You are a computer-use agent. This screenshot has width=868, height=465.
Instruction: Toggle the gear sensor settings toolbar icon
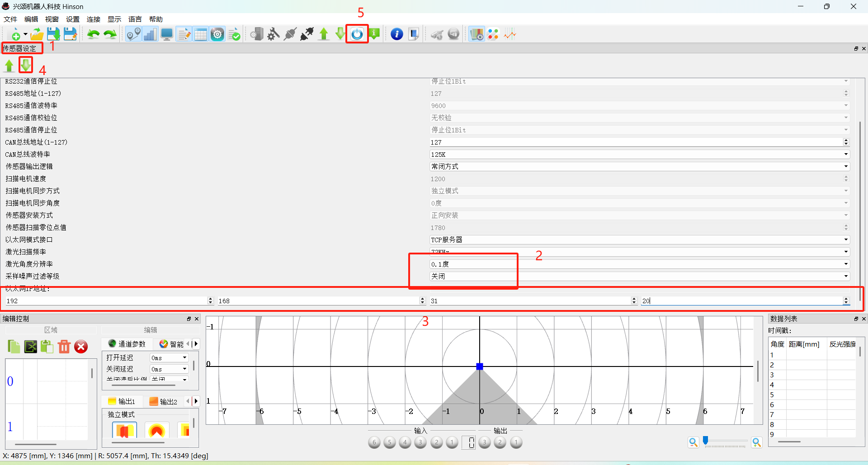[217, 34]
